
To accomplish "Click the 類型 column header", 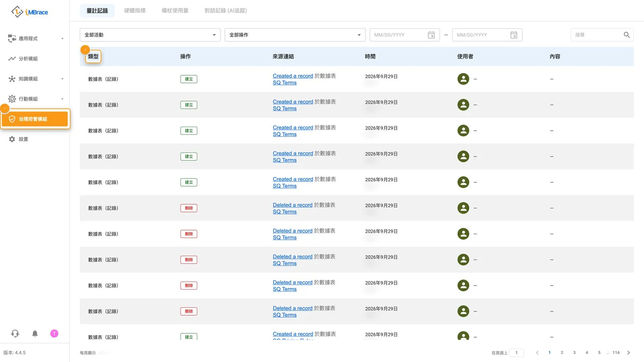I will tap(93, 57).
